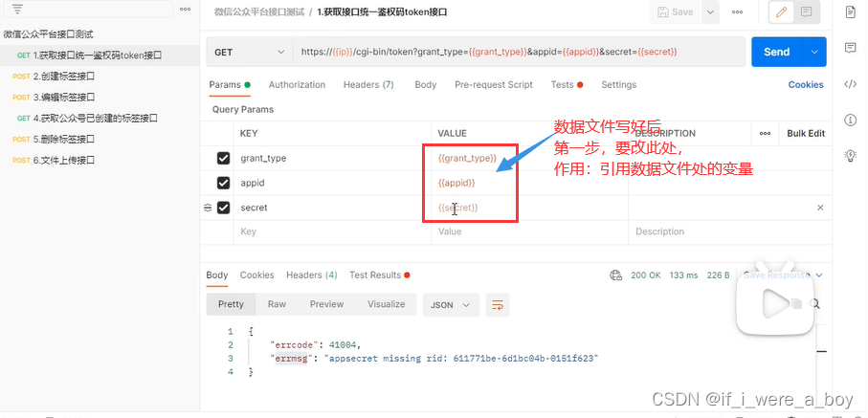868x418 pixels.
Task: Toggle response line wrap icon
Action: pyautogui.click(x=498, y=305)
